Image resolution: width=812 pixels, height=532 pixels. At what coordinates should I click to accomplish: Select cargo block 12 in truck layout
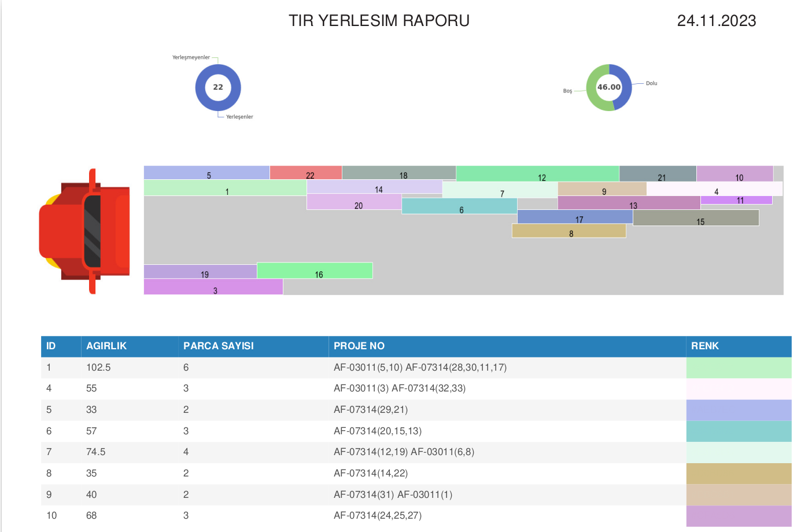pos(537,173)
